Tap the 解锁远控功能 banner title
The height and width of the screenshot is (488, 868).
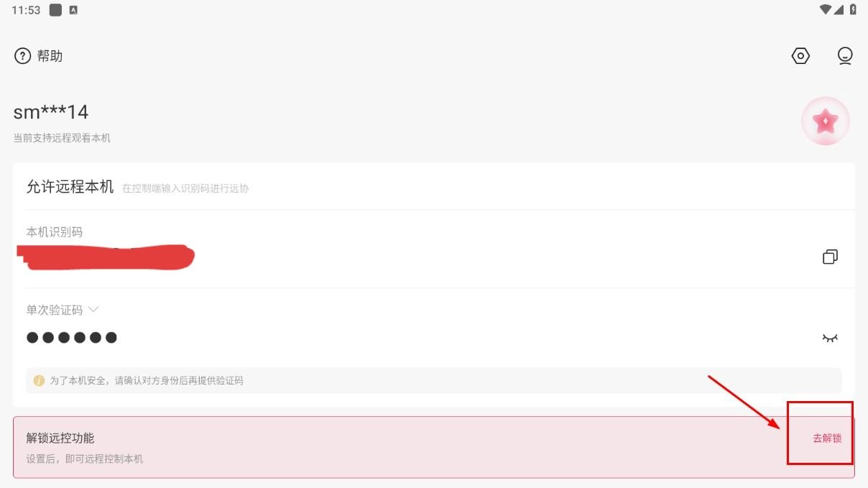[60, 438]
